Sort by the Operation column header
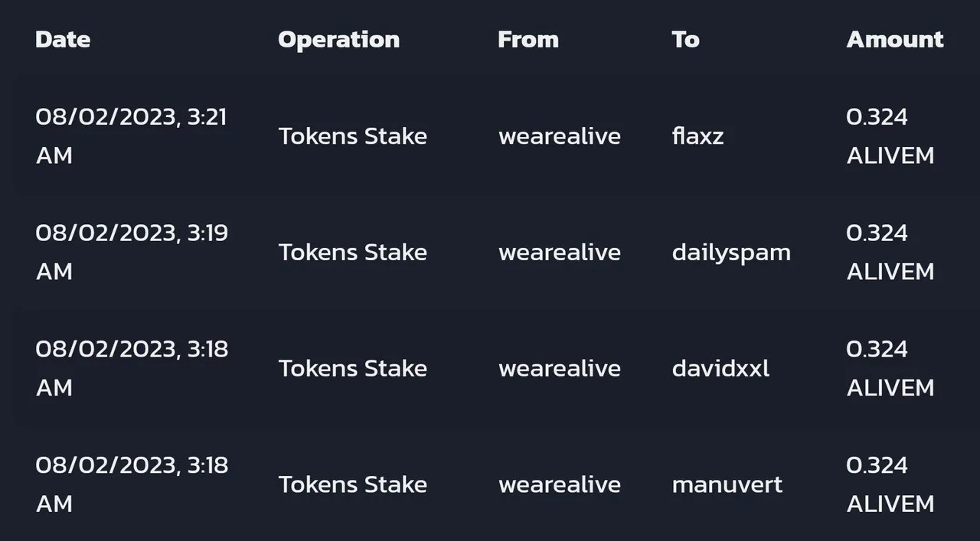The width and height of the screenshot is (980, 541). point(338,40)
